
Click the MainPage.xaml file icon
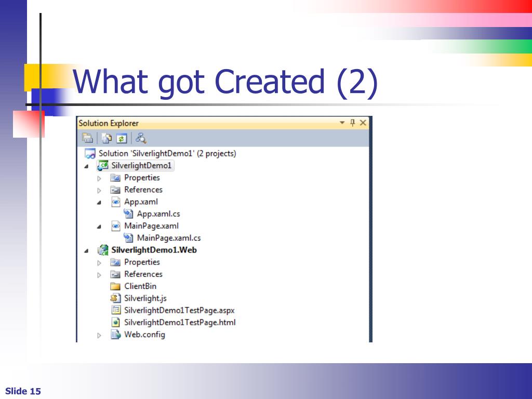116,226
